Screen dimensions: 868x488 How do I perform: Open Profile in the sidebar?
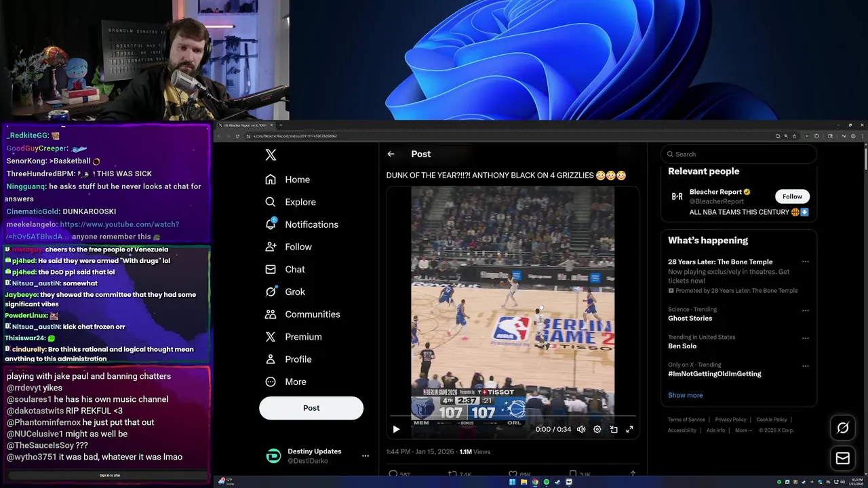tap(288, 359)
